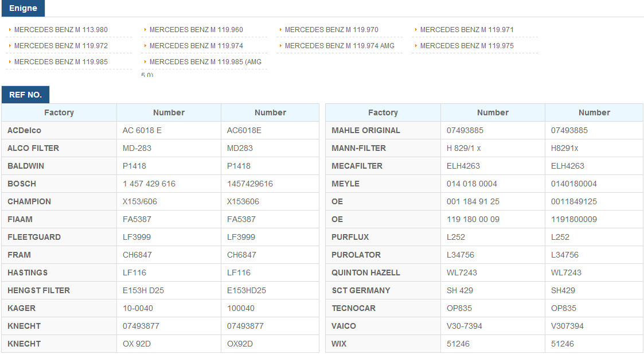
Task: Select the 1457429616 number cell
Action: point(270,184)
